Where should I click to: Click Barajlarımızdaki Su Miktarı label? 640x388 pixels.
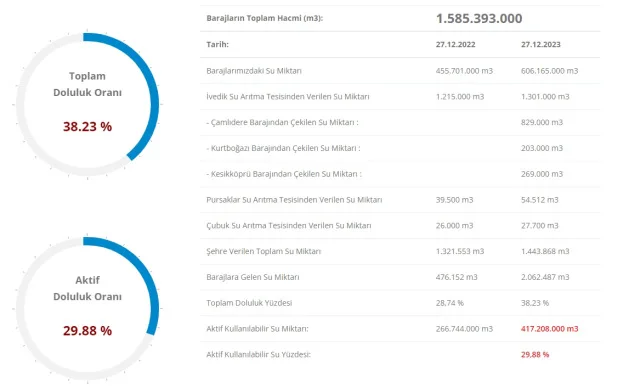[254, 71]
